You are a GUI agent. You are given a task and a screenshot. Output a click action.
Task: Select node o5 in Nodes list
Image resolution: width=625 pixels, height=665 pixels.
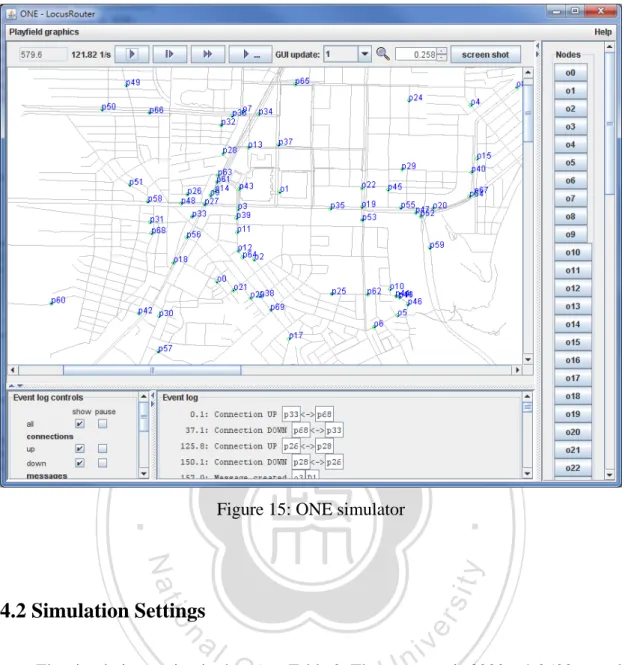pyautogui.click(x=570, y=162)
